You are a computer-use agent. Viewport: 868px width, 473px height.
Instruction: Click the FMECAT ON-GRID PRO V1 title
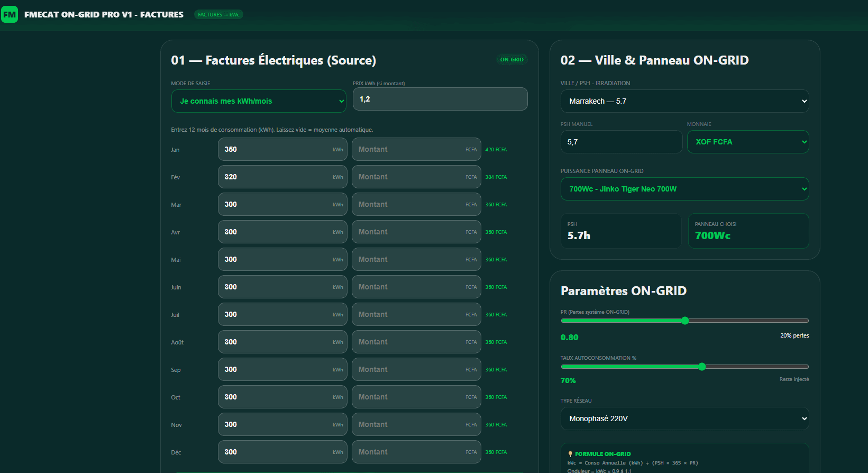coord(104,14)
